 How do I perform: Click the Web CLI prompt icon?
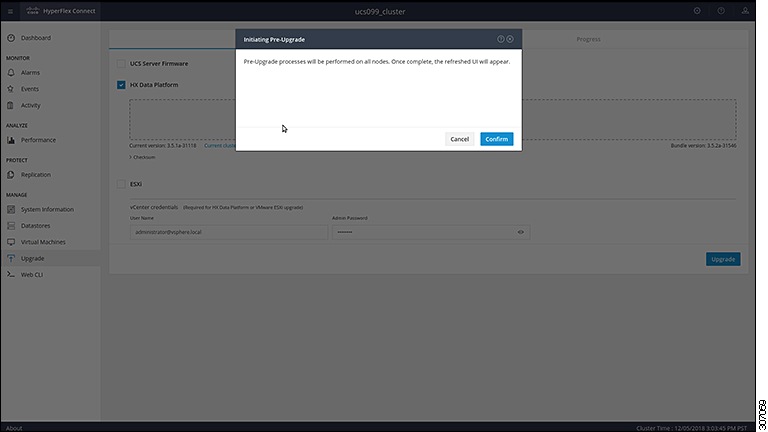click(11, 275)
